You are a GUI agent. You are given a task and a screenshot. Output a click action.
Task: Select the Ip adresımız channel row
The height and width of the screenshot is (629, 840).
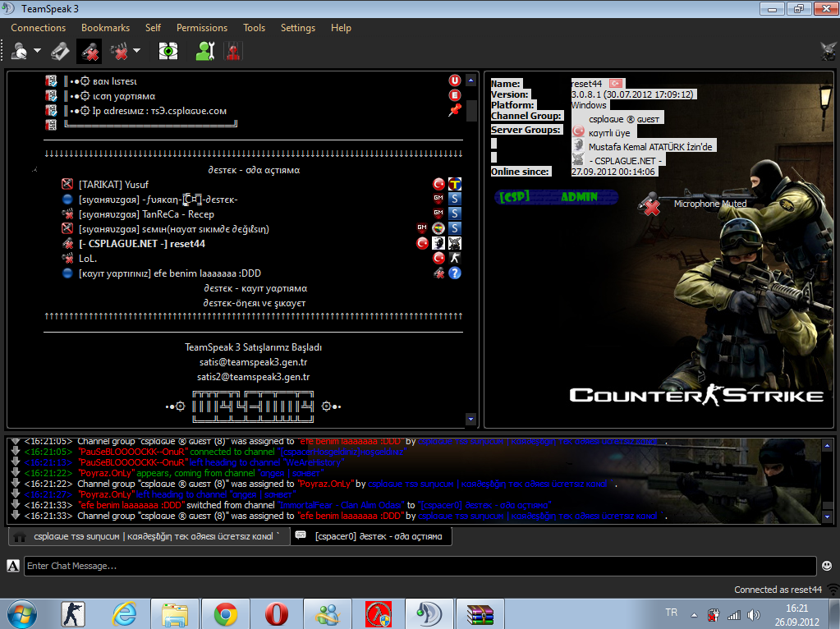pyautogui.click(x=252, y=111)
